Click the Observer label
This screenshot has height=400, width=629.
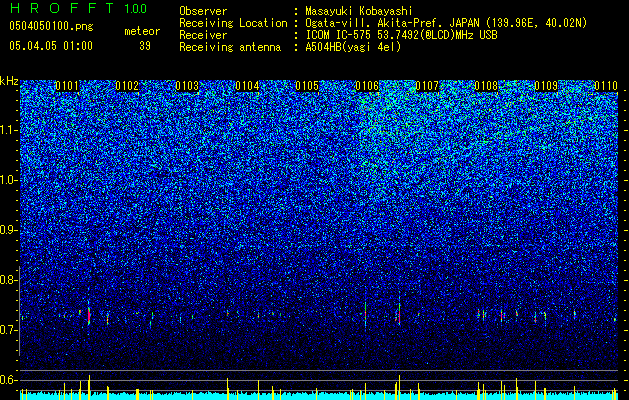(x=203, y=11)
